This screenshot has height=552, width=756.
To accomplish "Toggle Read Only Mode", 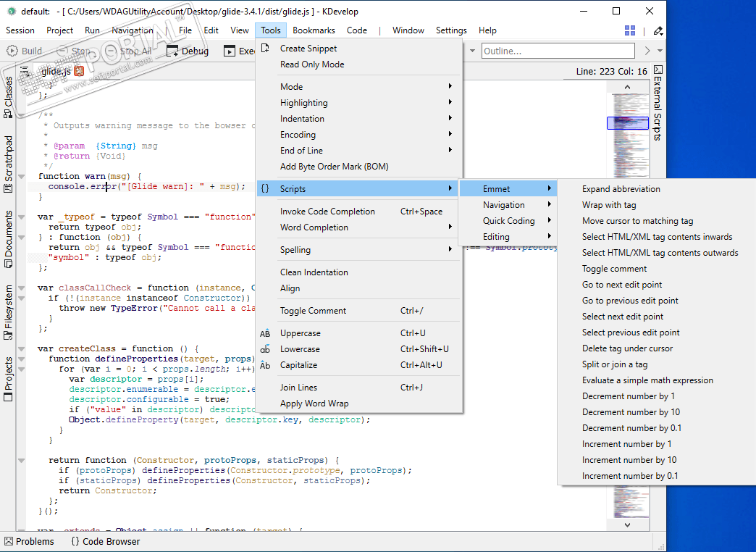I will 312,64.
